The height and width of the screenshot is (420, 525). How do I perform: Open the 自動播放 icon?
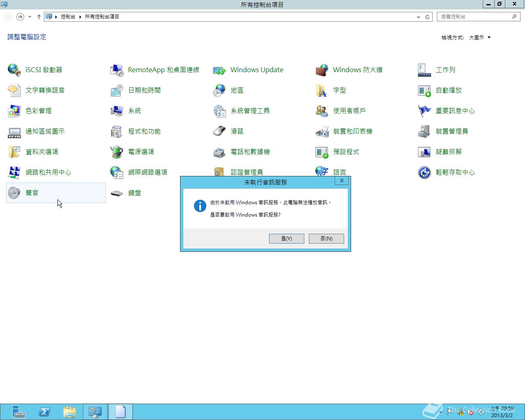point(425,90)
